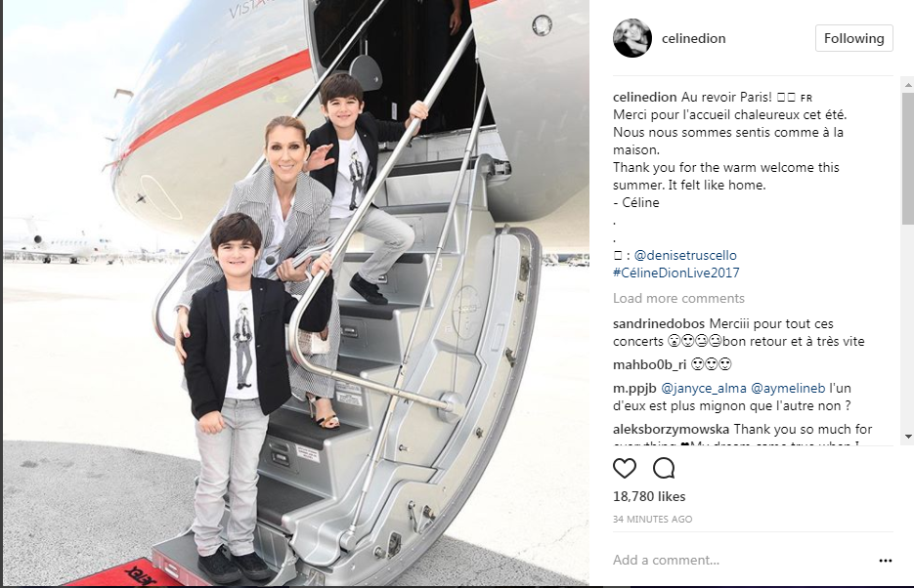Open the comment bubble icon

click(664, 468)
